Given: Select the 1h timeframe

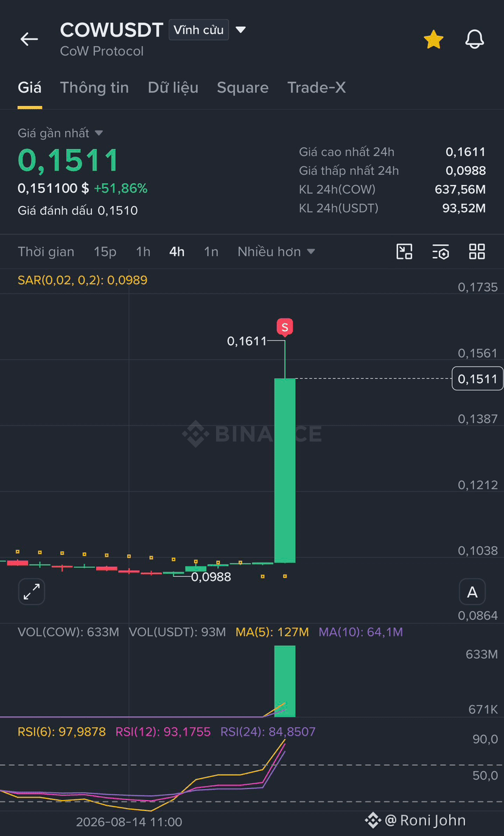Looking at the screenshot, I should [x=143, y=251].
